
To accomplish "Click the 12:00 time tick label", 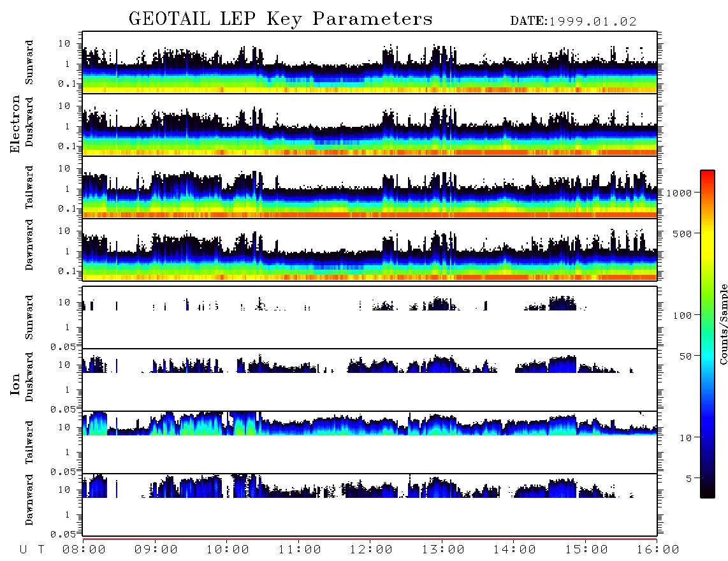I will pyautogui.click(x=371, y=550).
